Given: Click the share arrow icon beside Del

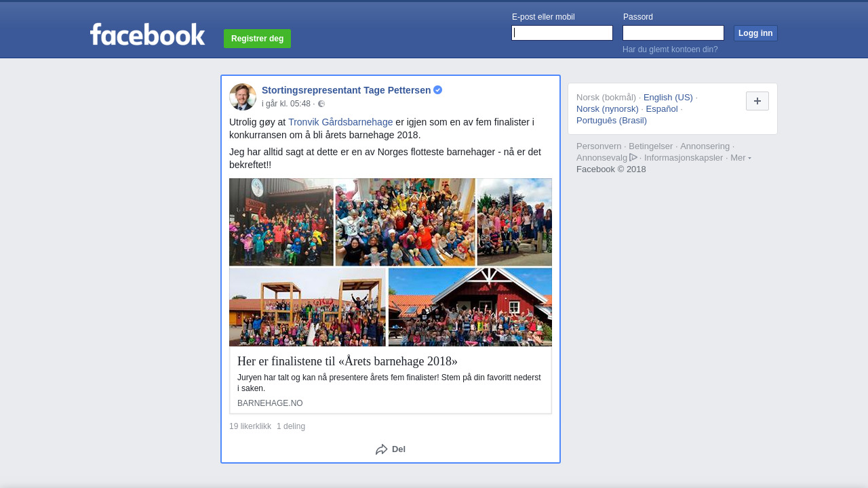Looking at the screenshot, I should click(x=382, y=449).
